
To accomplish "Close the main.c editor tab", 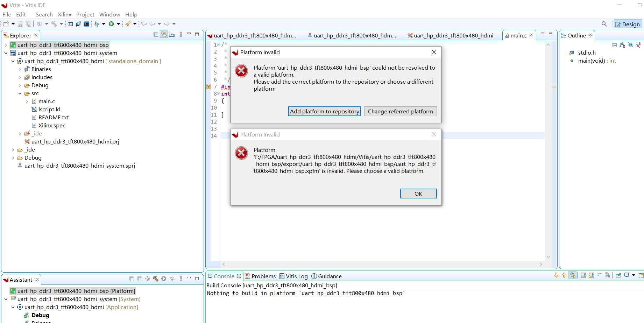I will [x=531, y=35].
